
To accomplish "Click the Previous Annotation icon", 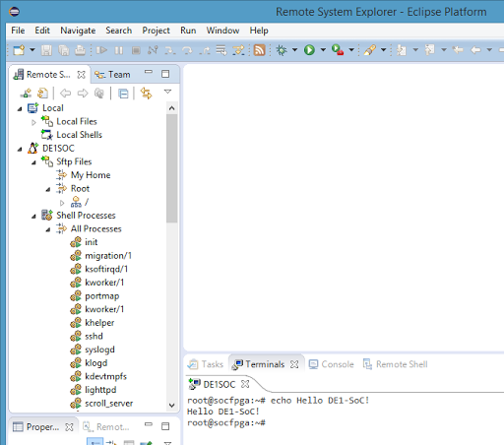I will point(429,50).
